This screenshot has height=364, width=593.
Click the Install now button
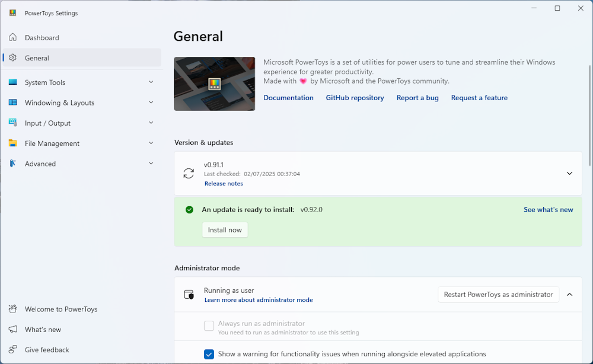point(225,230)
